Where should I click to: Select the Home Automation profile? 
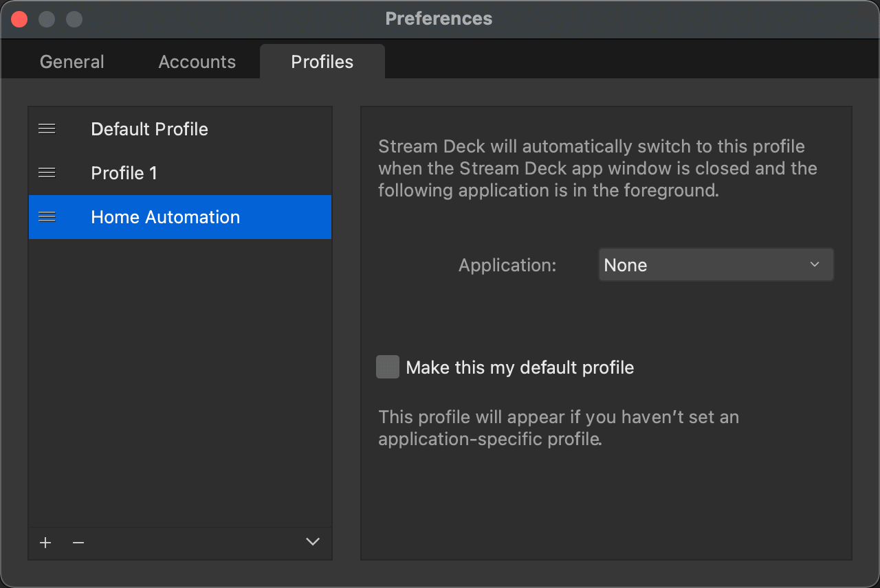(180, 217)
